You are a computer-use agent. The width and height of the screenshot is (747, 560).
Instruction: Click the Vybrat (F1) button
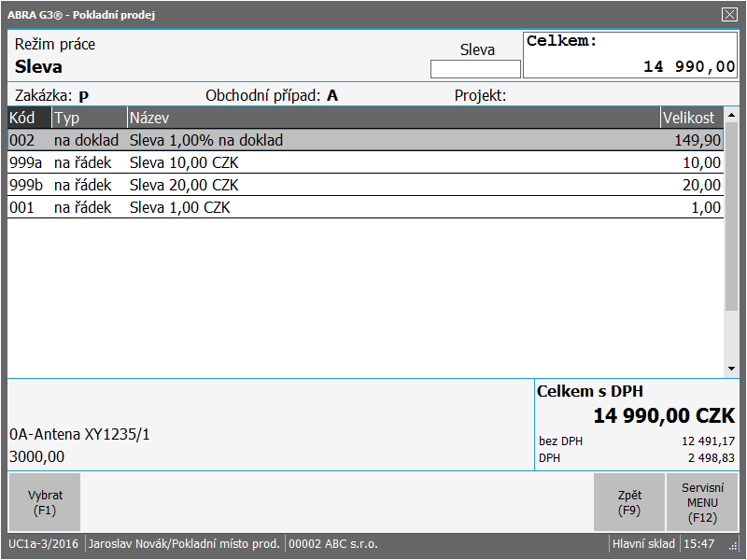click(x=44, y=502)
